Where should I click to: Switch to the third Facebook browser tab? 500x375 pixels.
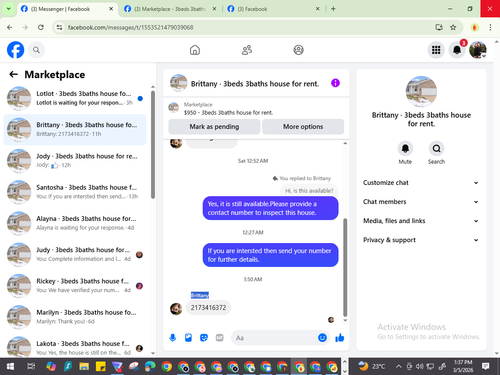(x=273, y=9)
